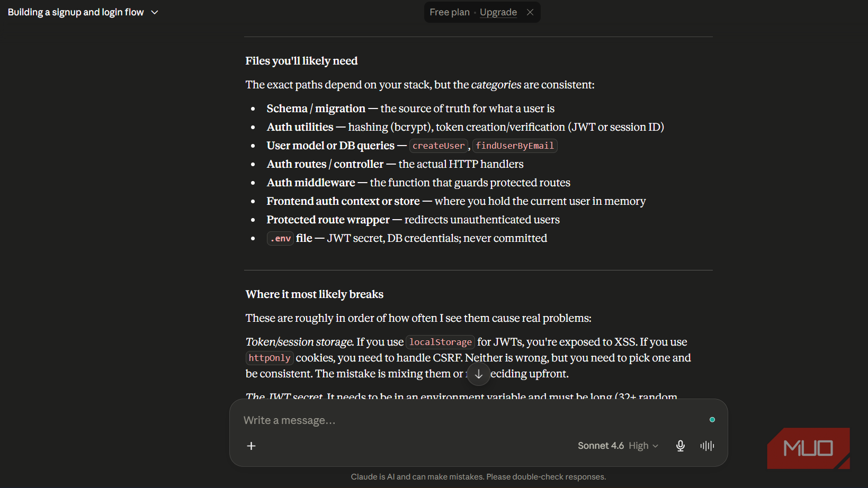
Task: Click the 'Auth routes / controller' bullet text
Action: [325, 164]
